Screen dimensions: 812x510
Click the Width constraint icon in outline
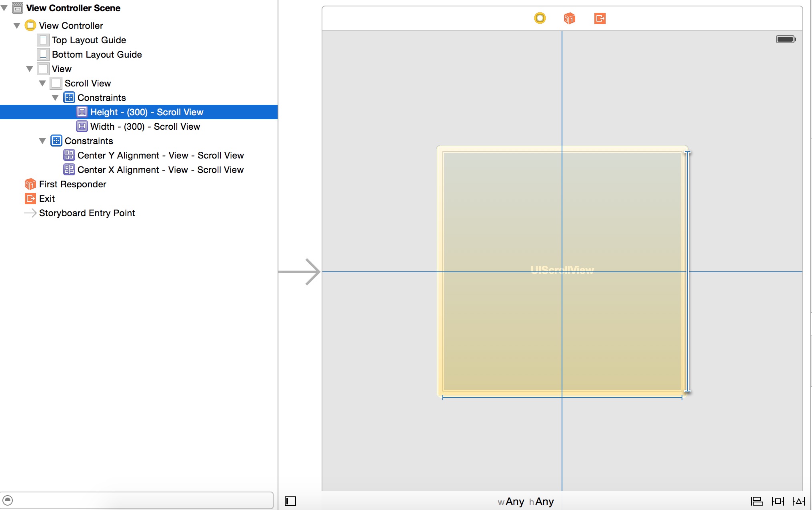(82, 126)
